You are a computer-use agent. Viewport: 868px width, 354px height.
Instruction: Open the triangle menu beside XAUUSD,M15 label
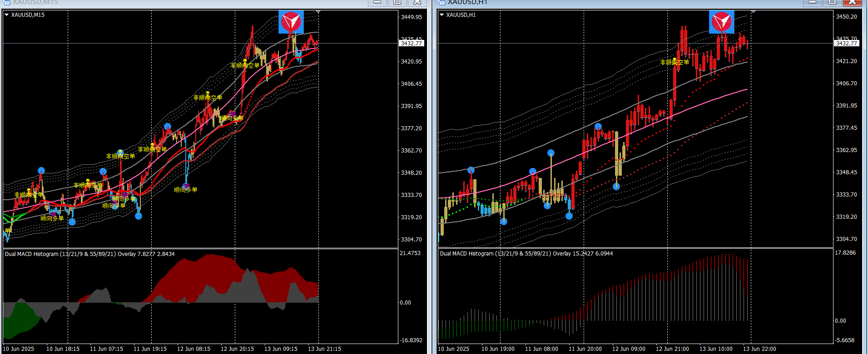point(7,15)
